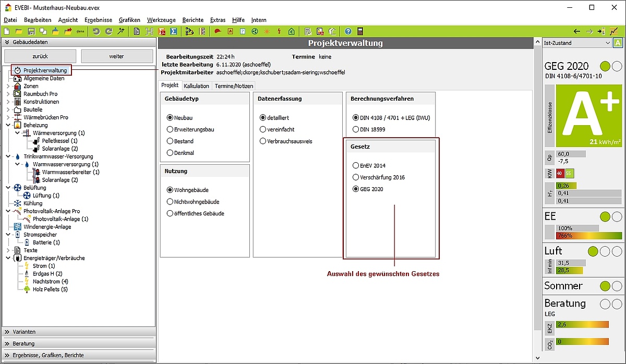Open a project file via folder icon

click(19, 31)
